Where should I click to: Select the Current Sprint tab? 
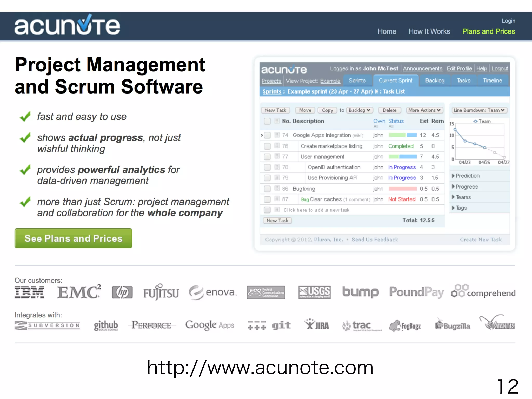coord(396,81)
